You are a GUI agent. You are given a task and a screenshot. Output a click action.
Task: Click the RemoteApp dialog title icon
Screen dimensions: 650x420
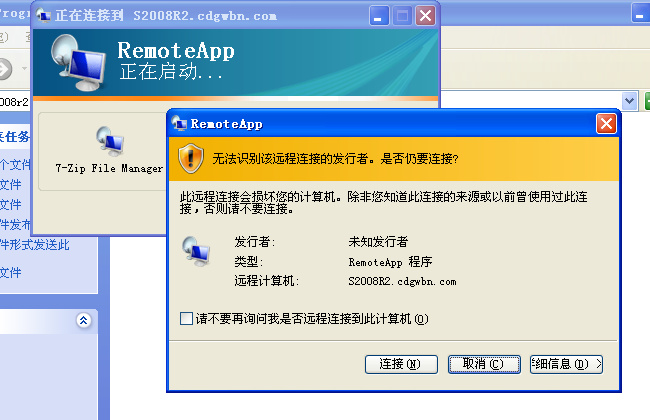[179, 123]
